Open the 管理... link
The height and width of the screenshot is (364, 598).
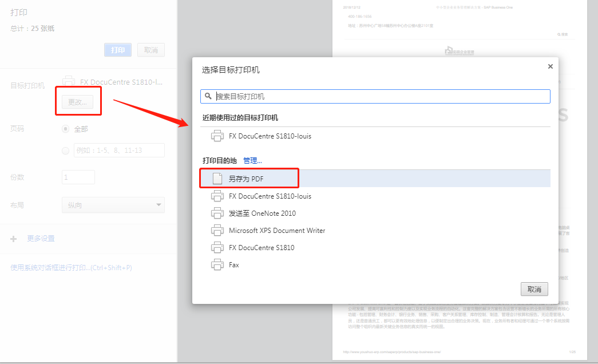252,161
